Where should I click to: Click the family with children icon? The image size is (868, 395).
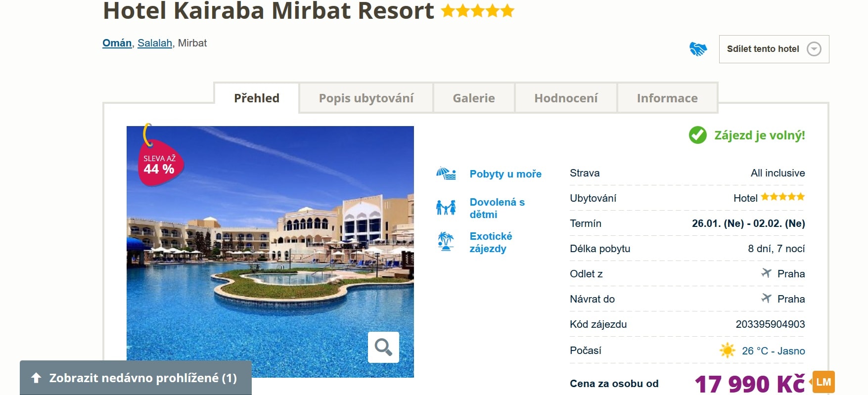(446, 208)
